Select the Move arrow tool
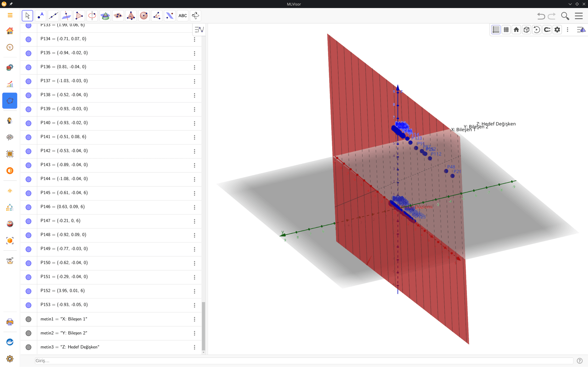588x367 pixels. click(x=27, y=16)
